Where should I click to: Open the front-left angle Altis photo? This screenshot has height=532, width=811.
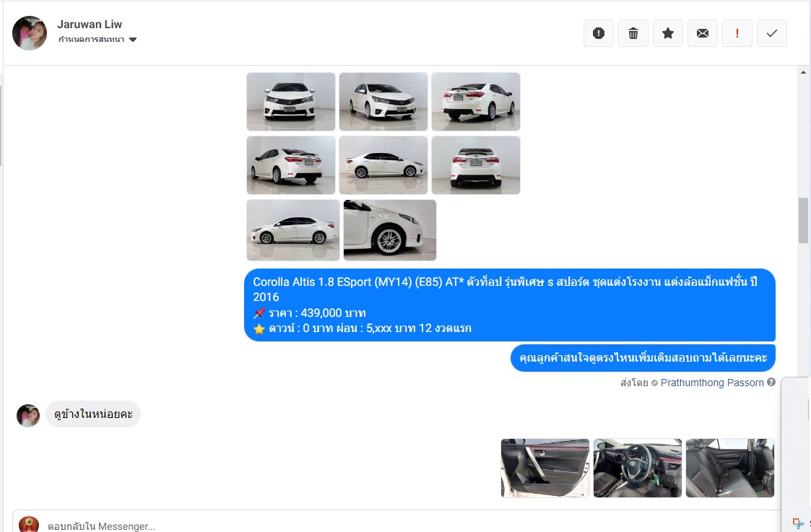[383, 101]
